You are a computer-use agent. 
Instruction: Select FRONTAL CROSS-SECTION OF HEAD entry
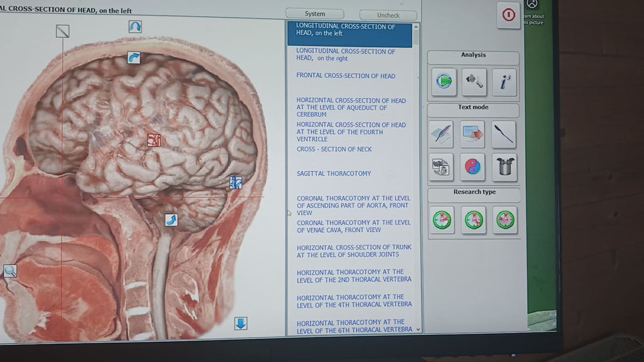(x=346, y=76)
